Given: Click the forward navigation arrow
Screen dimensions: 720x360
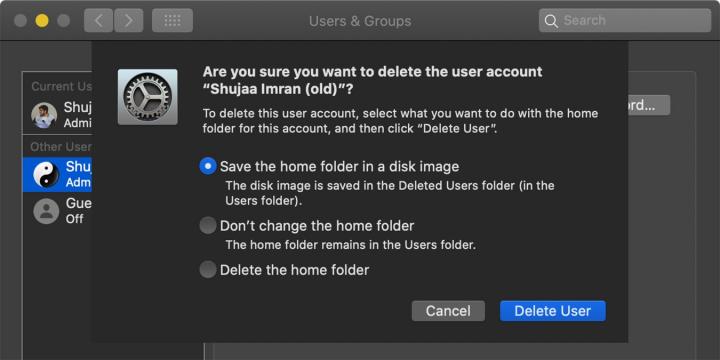Looking at the screenshot, I should pos(129,21).
